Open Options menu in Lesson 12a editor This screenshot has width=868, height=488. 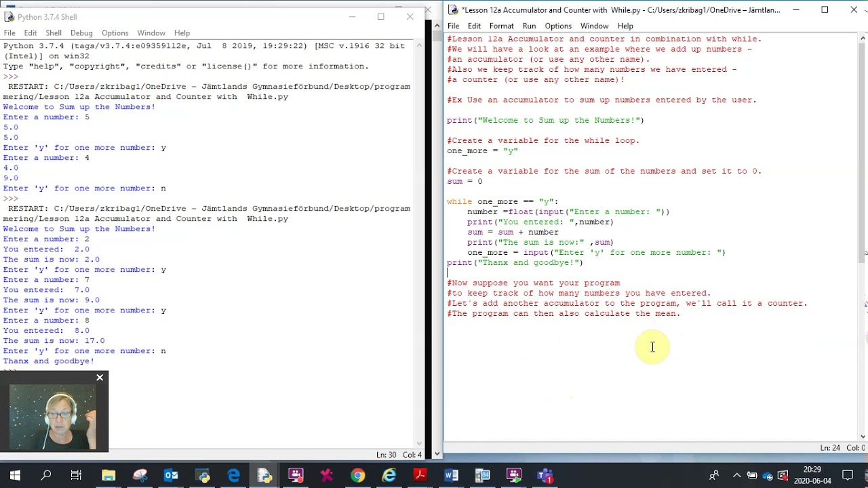[558, 26]
